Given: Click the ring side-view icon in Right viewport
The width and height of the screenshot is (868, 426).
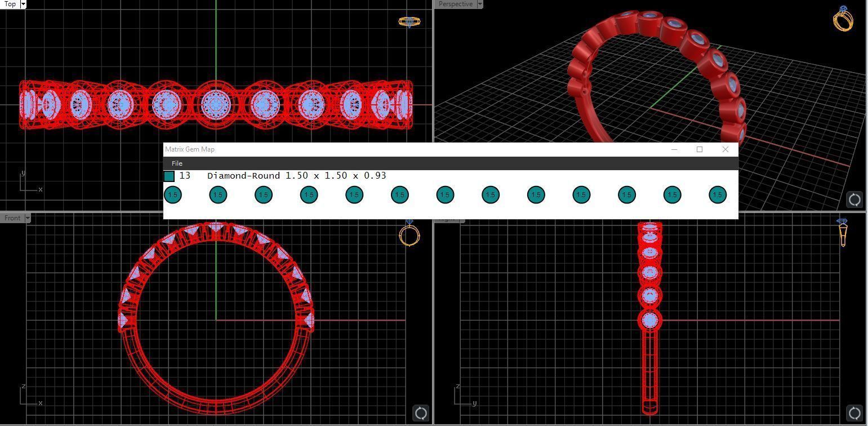Looking at the screenshot, I should (x=843, y=233).
